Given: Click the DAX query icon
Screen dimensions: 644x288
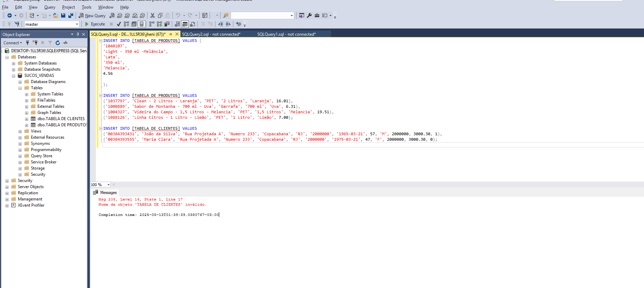Looking at the screenshot, I should coord(142,15).
